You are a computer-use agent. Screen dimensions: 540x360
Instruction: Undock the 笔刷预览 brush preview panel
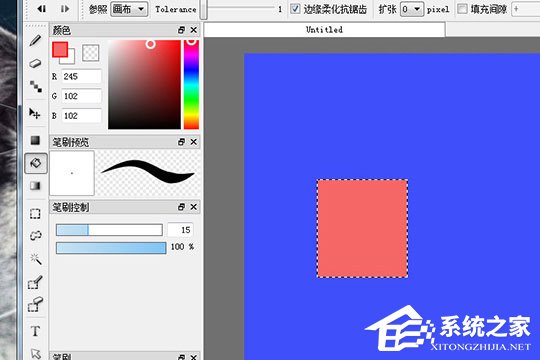[x=181, y=142]
